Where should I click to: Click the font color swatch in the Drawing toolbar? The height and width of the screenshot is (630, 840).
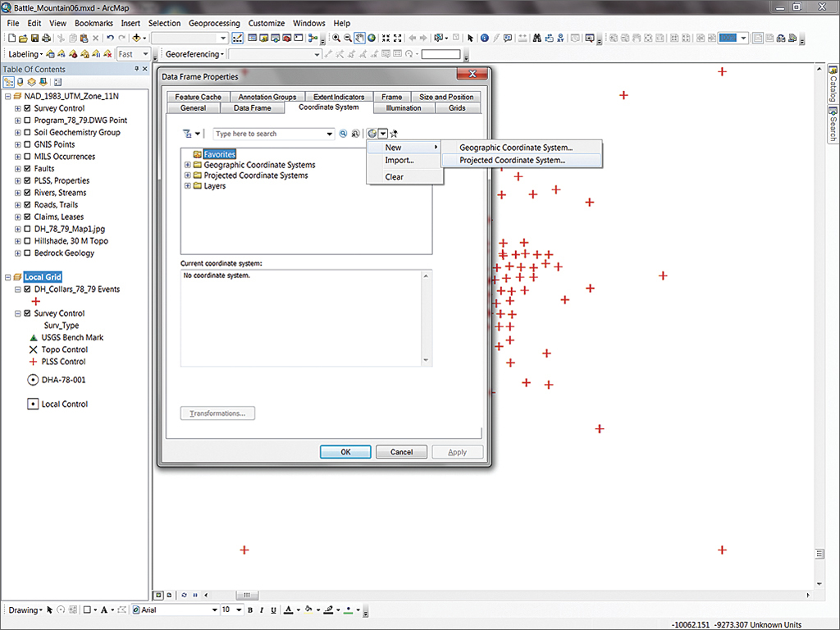coord(288,609)
